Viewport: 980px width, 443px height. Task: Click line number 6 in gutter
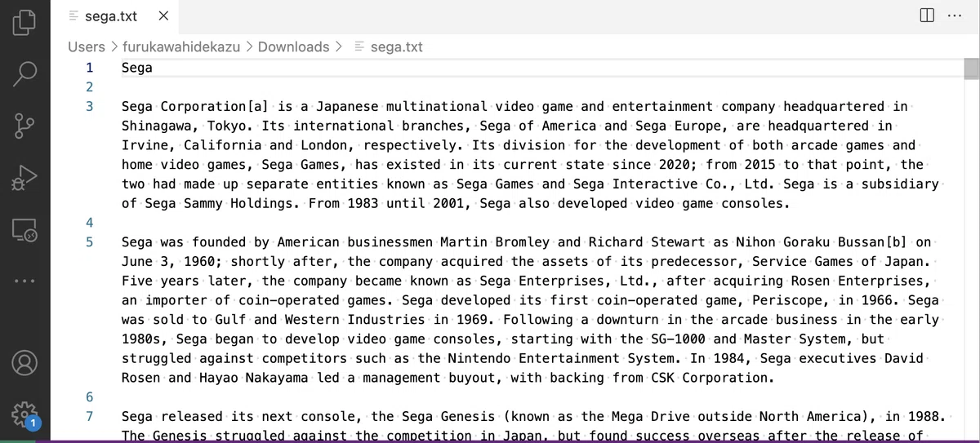pos(89,397)
